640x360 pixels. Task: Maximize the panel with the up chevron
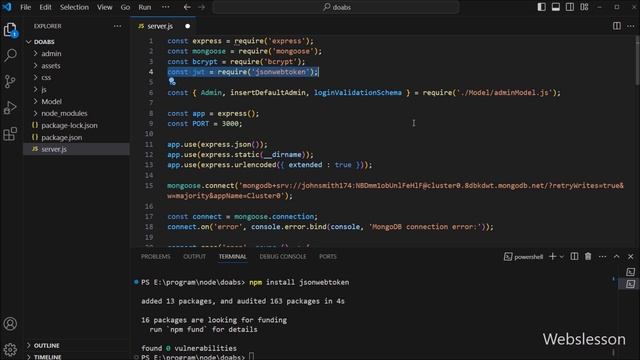(616, 256)
